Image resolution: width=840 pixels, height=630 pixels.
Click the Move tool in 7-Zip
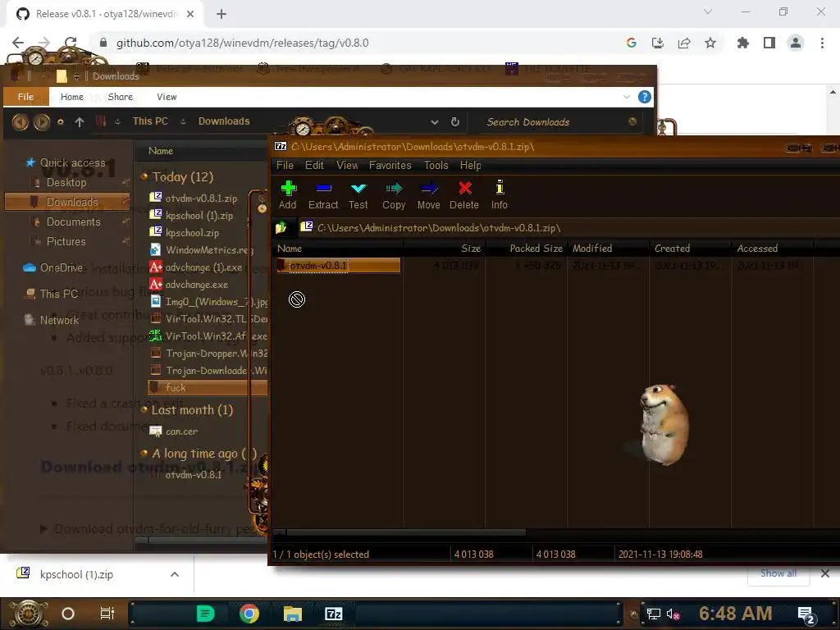point(428,195)
